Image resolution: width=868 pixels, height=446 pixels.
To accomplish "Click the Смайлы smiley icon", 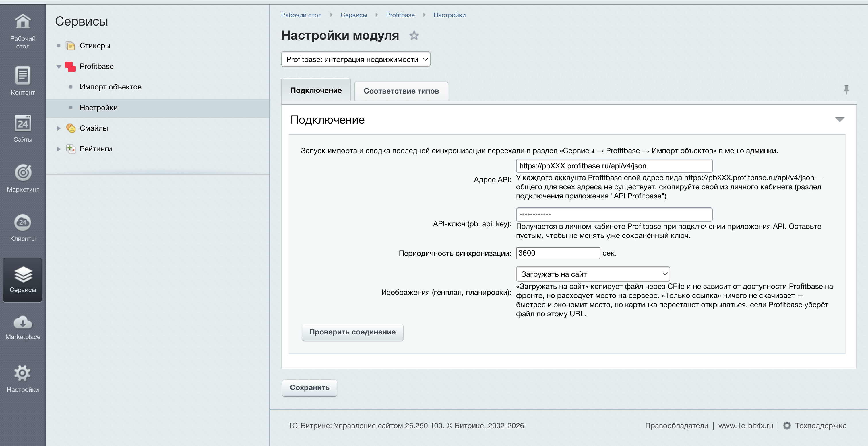I will pyautogui.click(x=71, y=128).
